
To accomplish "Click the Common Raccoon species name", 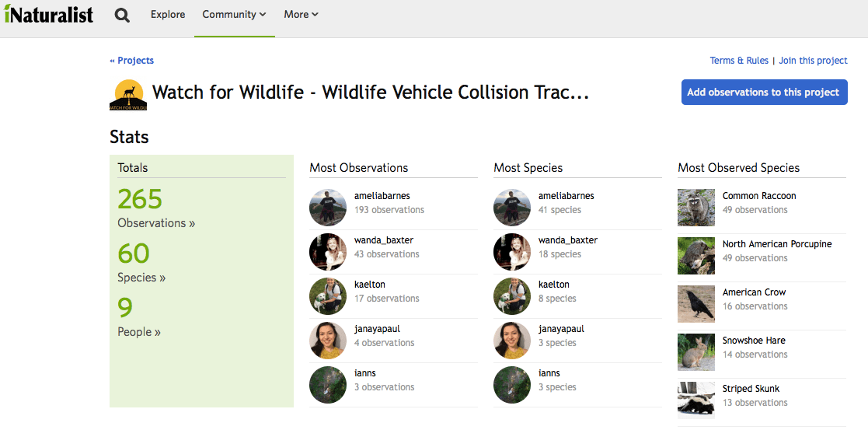I will (759, 195).
